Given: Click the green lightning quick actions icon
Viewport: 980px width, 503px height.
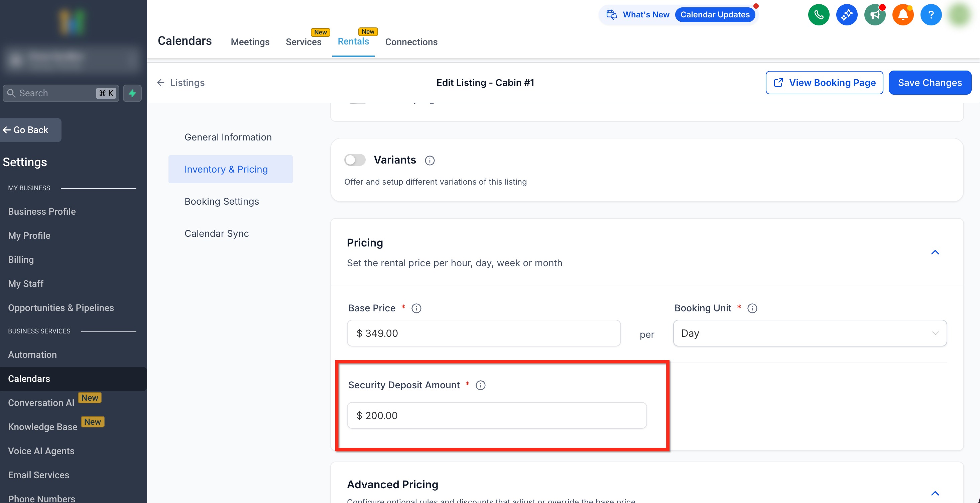Looking at the screenshot, I should tap(132, 93).
